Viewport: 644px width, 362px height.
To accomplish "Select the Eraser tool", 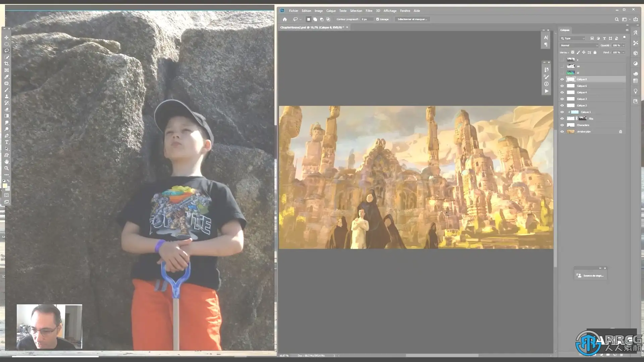I will click(x=6, y=109).
